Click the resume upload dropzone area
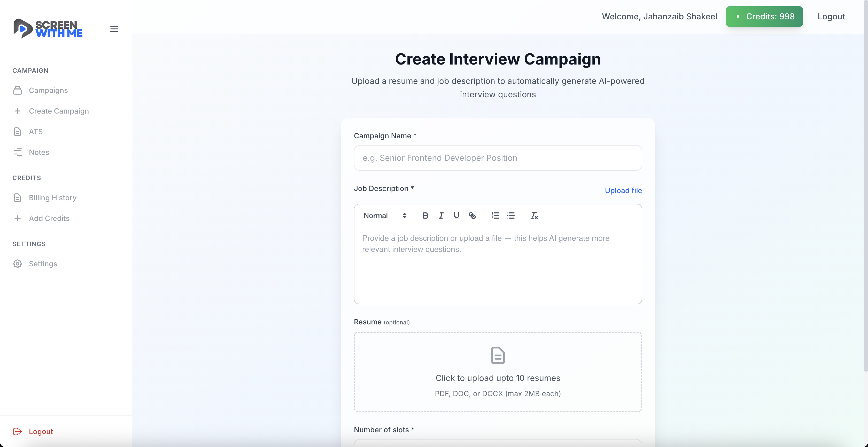Viewport: 868px width, 447px height. [498, 372]
